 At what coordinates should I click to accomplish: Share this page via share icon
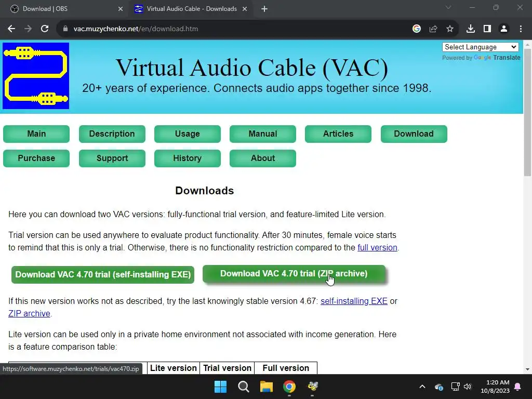tap(433, 29)
